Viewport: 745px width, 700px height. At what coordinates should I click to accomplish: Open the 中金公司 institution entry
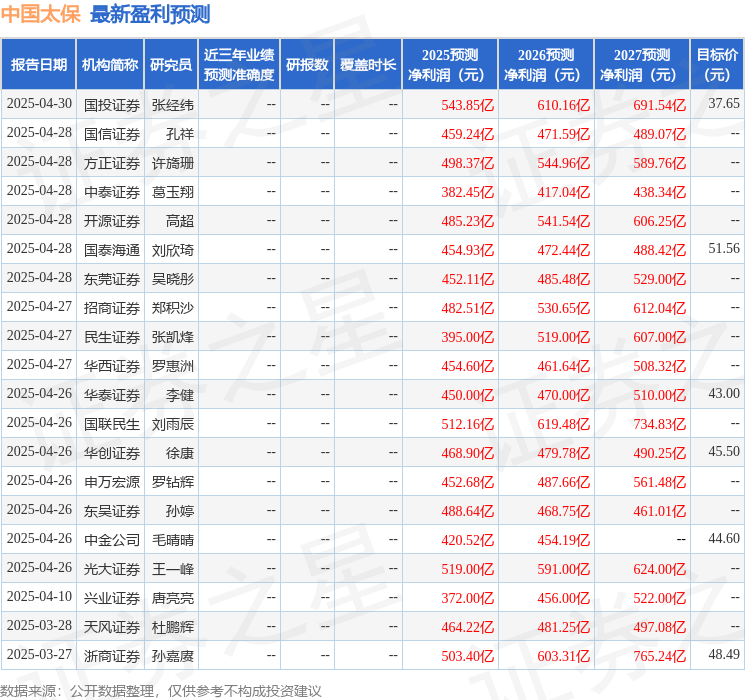point(112,540)
